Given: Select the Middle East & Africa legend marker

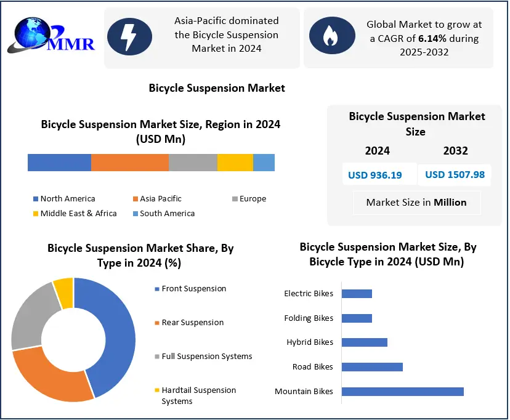Looking at the screenshot, I should coord(35,214).
